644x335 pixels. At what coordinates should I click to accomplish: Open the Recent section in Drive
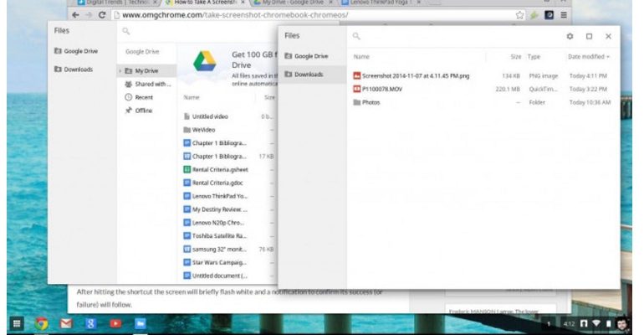coord(144,97)
